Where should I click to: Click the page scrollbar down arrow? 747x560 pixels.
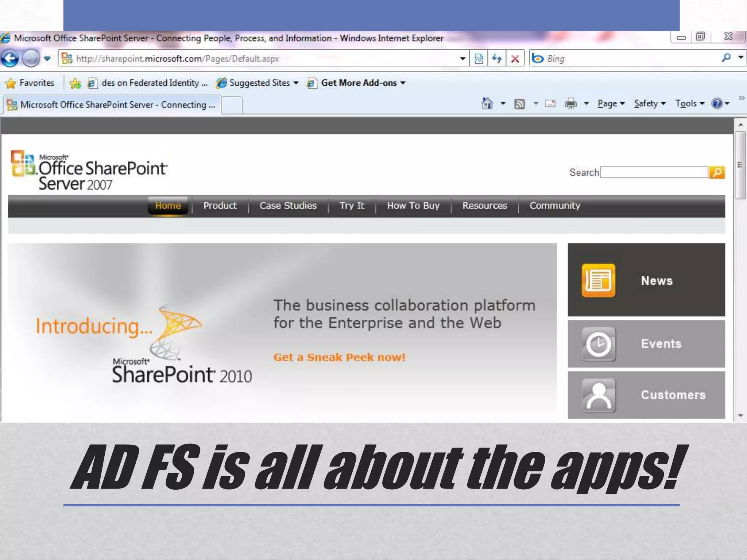(740, 415)
